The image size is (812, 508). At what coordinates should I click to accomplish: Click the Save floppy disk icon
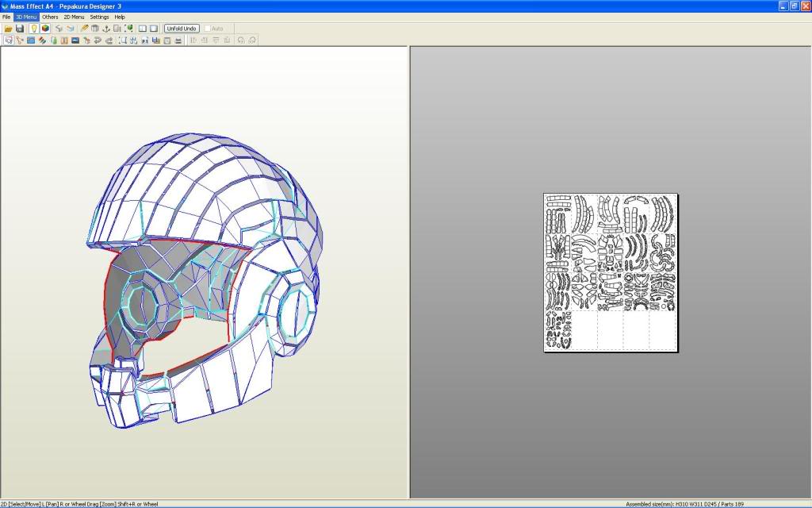[20, 29]
